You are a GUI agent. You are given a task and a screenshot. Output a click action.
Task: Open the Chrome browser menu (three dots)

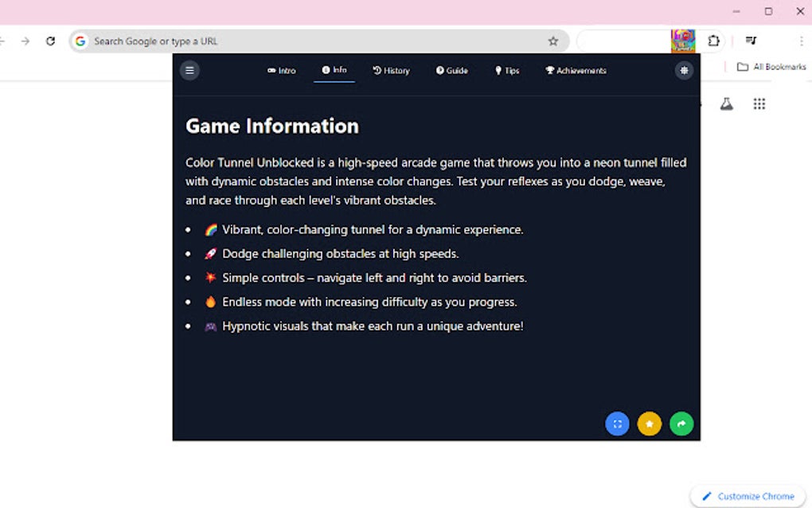[801, 41]
